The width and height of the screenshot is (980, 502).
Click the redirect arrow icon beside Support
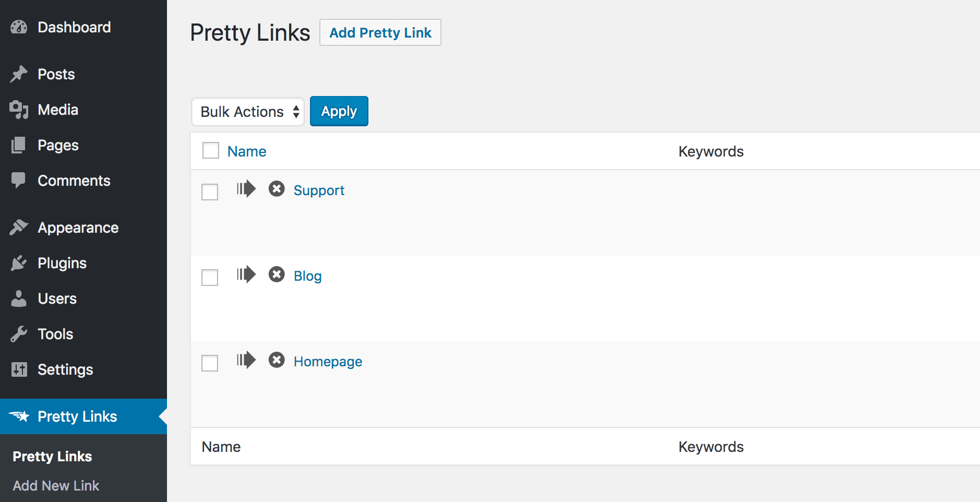pos(246,189)
